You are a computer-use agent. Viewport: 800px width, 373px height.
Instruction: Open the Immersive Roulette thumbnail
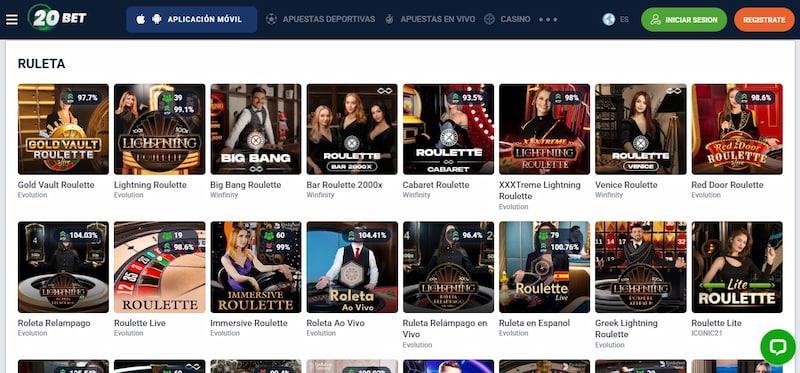coord(256,267)
